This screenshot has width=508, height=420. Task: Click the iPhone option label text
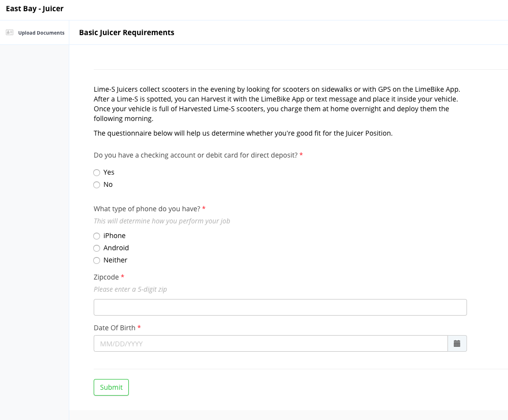click(114, 236)
